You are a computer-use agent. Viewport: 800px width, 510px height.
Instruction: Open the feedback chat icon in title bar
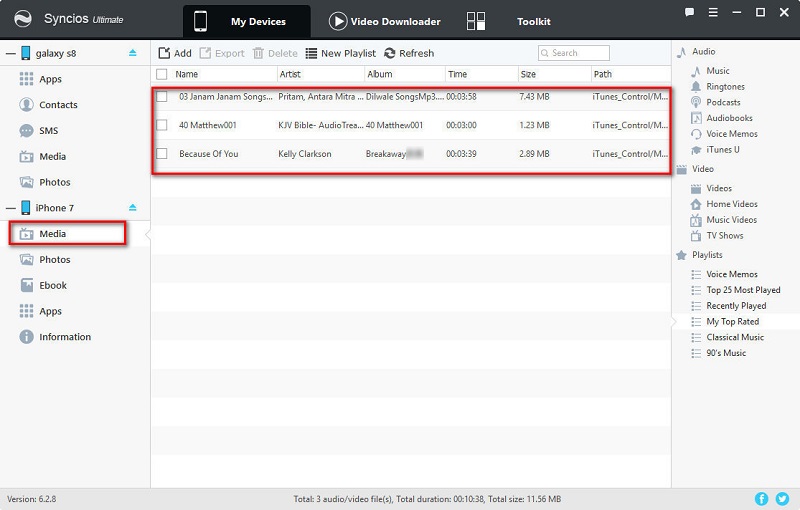(689, 12)
